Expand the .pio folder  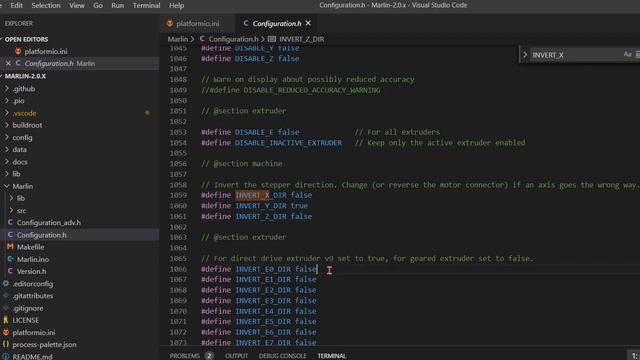[18, 101]
